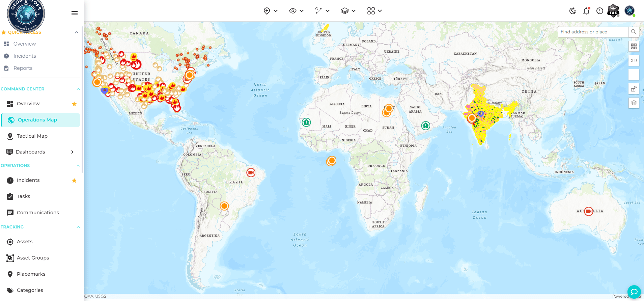Expand the Dashboards submenu arrow
This screenshot has width=644, height=301.
(x=72, y=152)
